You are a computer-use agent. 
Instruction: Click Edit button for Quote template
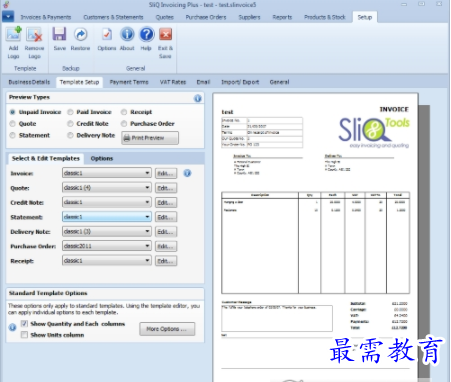coord(166,188)
